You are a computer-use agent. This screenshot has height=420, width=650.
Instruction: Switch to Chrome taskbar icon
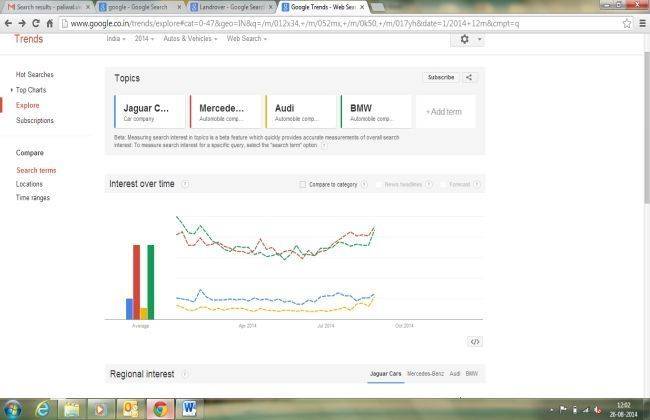[160, 409]
